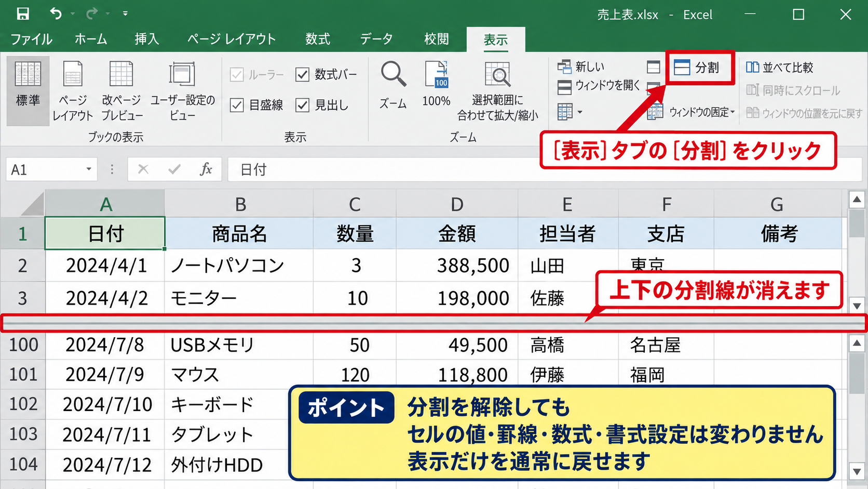Open the Quick Access Toolbar customize arrow

coord(125,14)
